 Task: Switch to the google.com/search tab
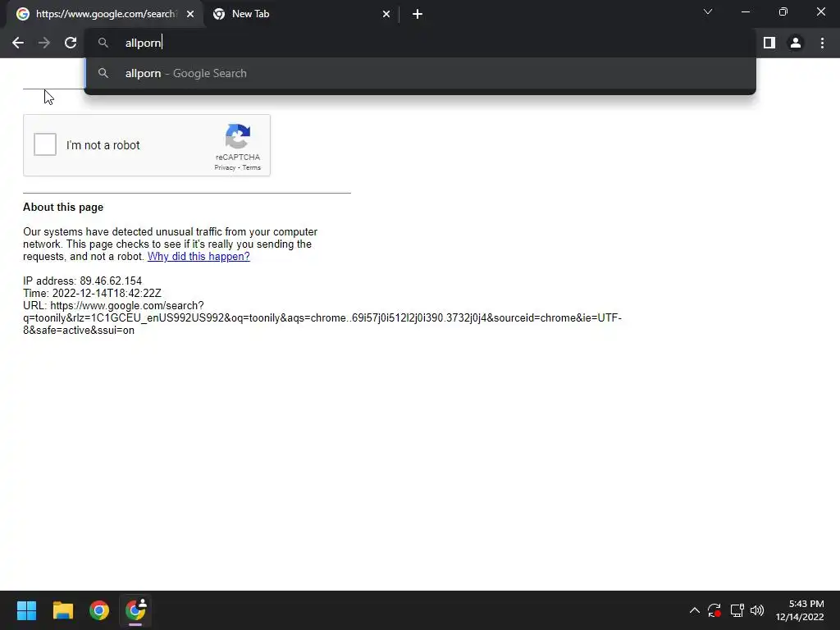105,14
